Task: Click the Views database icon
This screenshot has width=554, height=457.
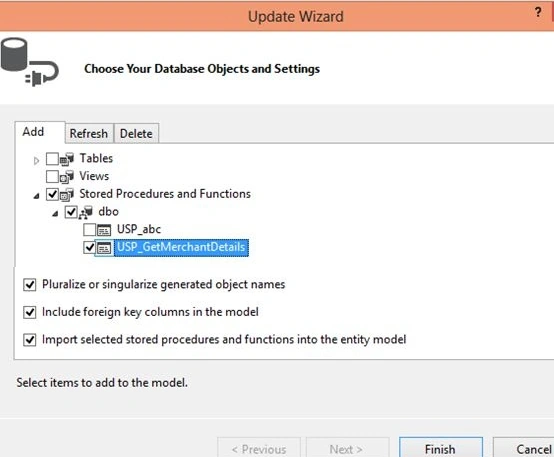Action: (67, 177)
